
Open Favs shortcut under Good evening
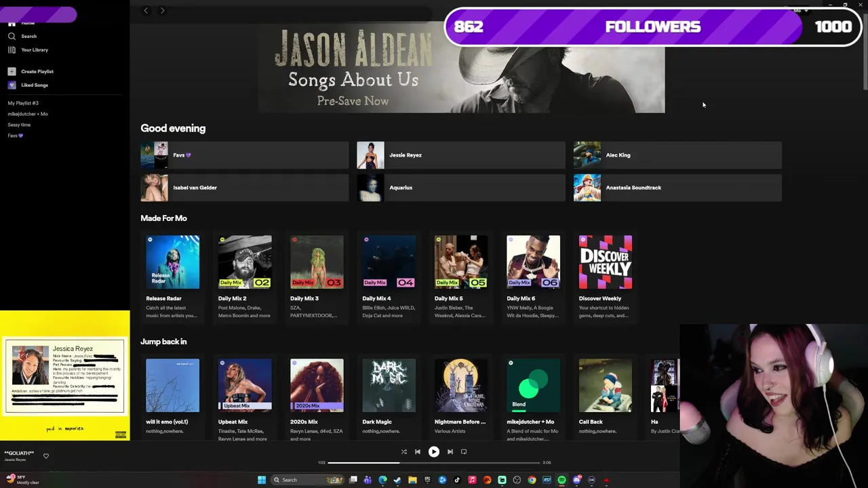(244, 155)
